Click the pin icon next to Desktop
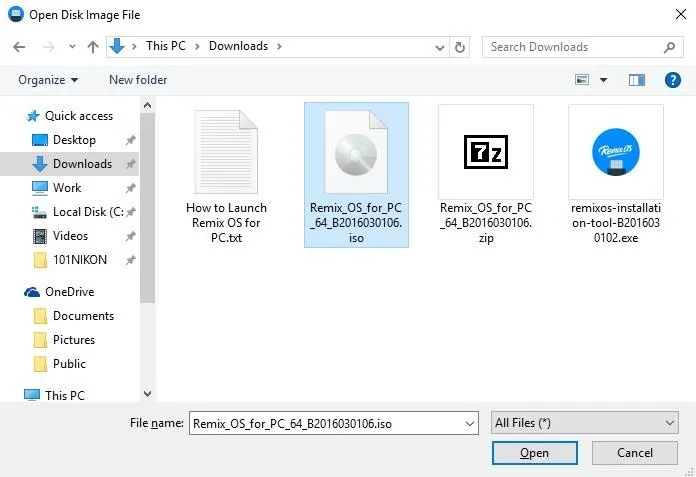Image resolution: width=696 pixels, height=477 pixels. click(x=130, y=140)
